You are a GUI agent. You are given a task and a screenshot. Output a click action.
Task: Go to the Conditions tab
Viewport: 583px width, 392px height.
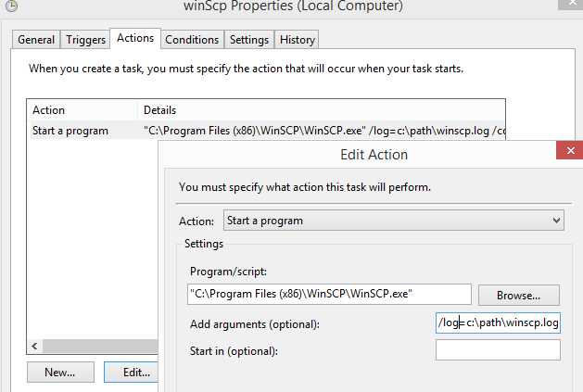(192, 40)
